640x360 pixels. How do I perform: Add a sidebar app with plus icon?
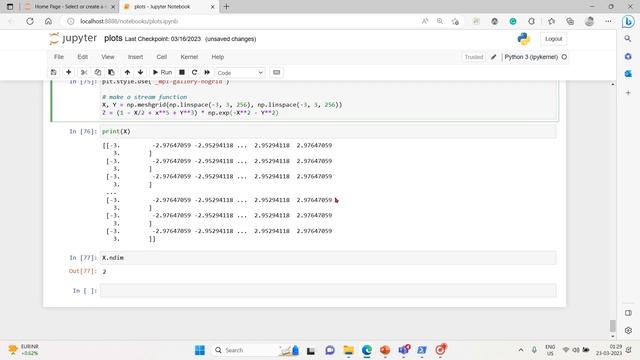628,93
